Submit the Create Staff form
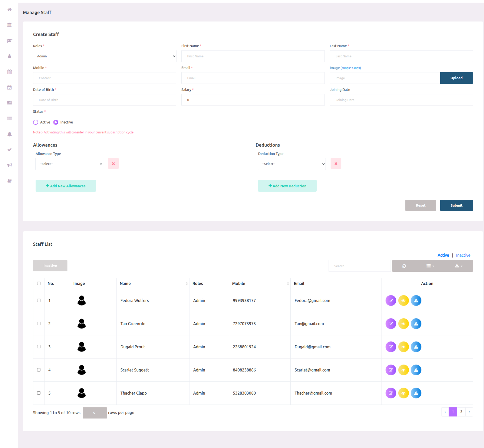The image size is (484, 448). [456, 205]
